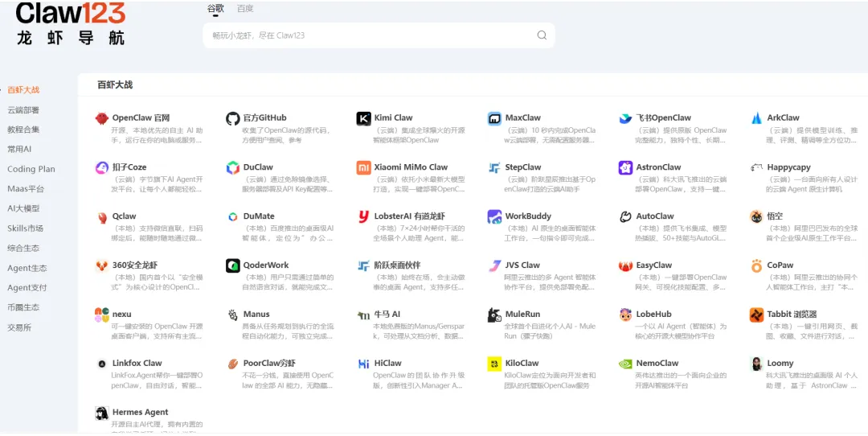The width and height of the screenshot is (868, 436).
Task: Click the search input field
Action: 379,35
